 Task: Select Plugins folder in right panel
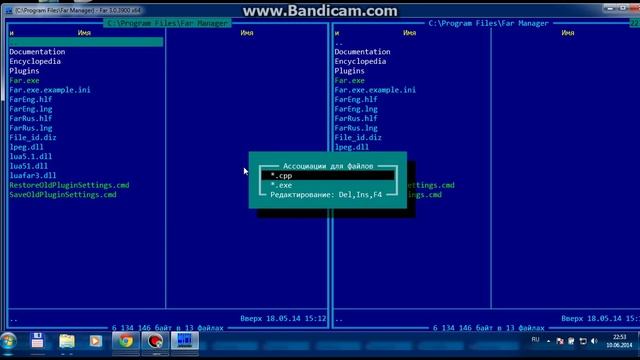click(350, 71)
